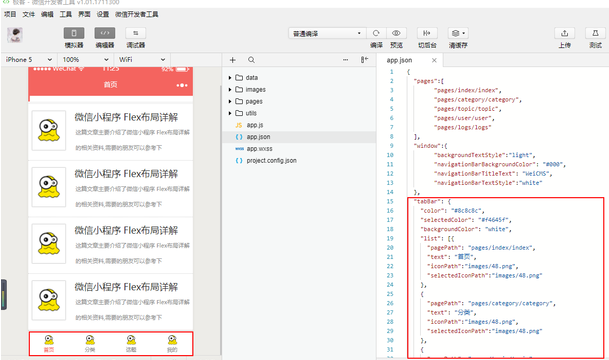Open the WiFi network dropdown

[x=142, y=59]
